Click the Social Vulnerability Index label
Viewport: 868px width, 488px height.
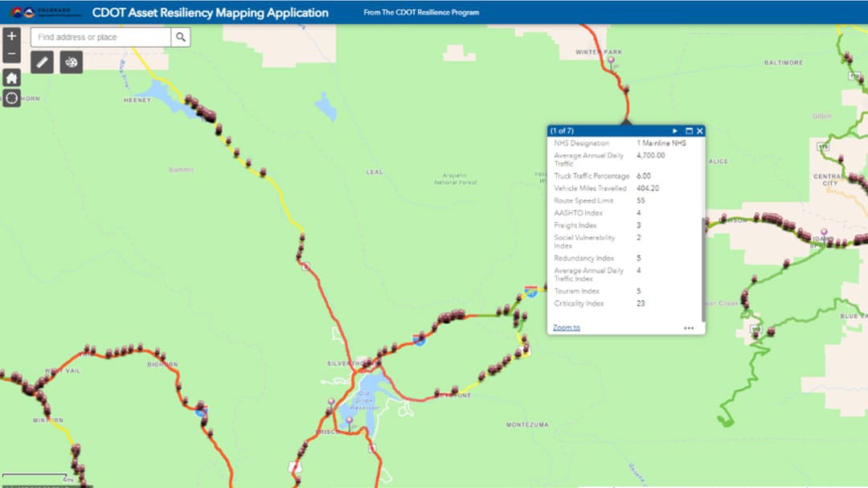point(584,241)
